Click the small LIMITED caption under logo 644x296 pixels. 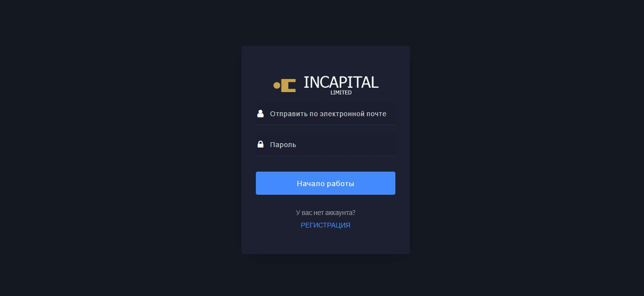(x=341, y=93)
